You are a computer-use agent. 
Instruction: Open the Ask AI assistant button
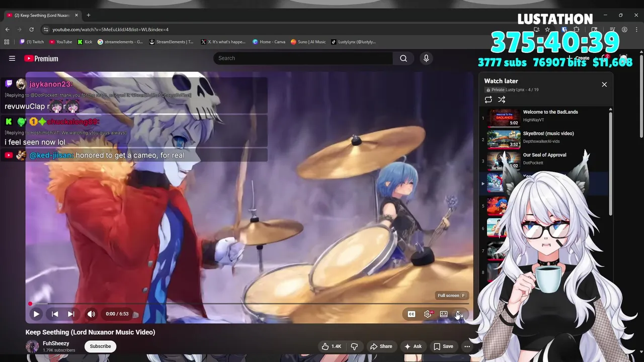tap(413, 346)
